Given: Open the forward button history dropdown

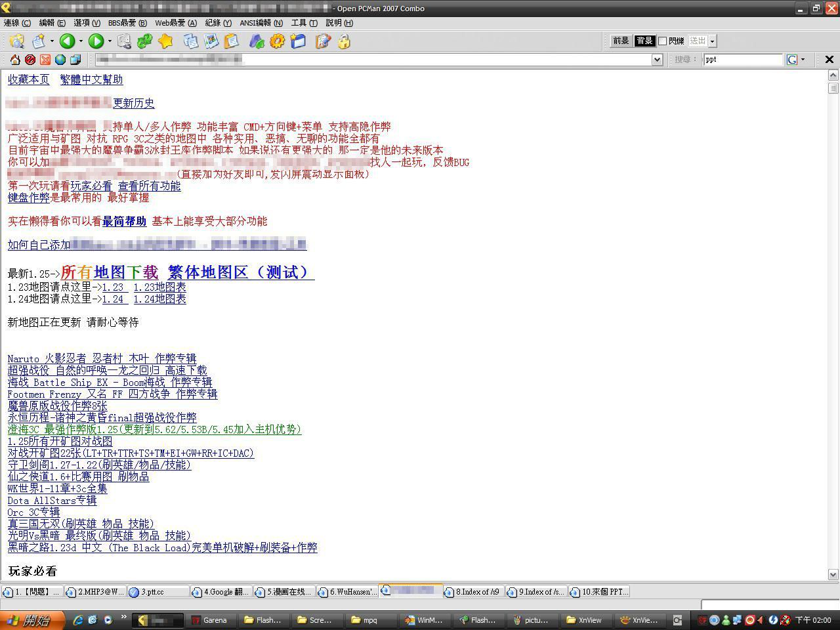Looking at the screenshot, I should click(x=110, y=41).
